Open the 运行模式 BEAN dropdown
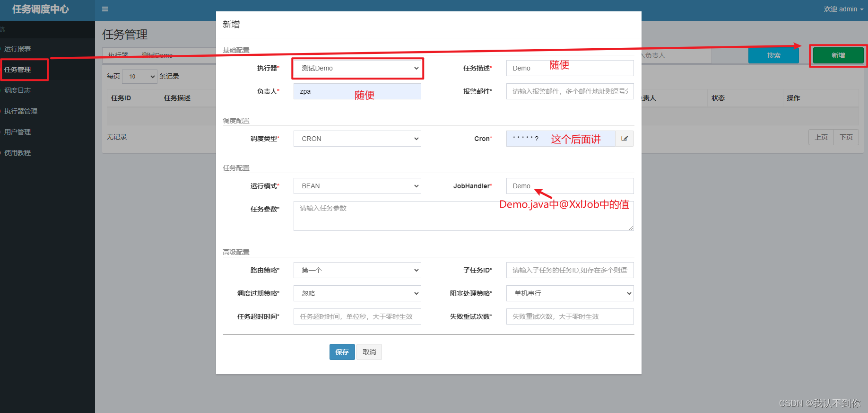 click(357, 186)
